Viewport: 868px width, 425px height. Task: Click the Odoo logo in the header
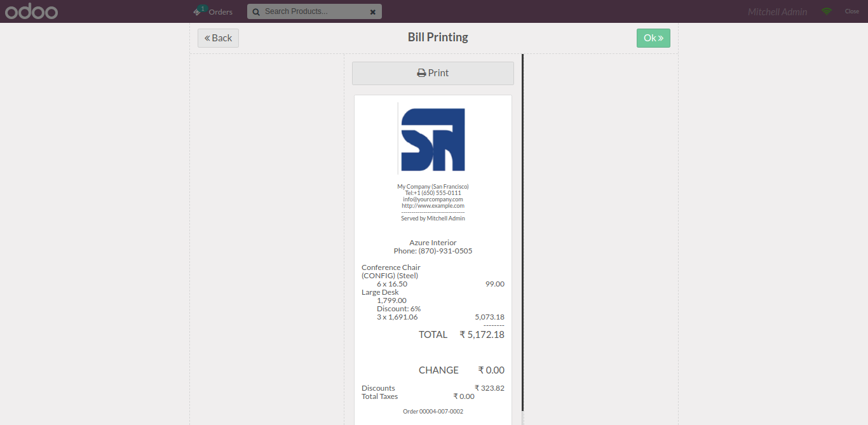[31, 11]
